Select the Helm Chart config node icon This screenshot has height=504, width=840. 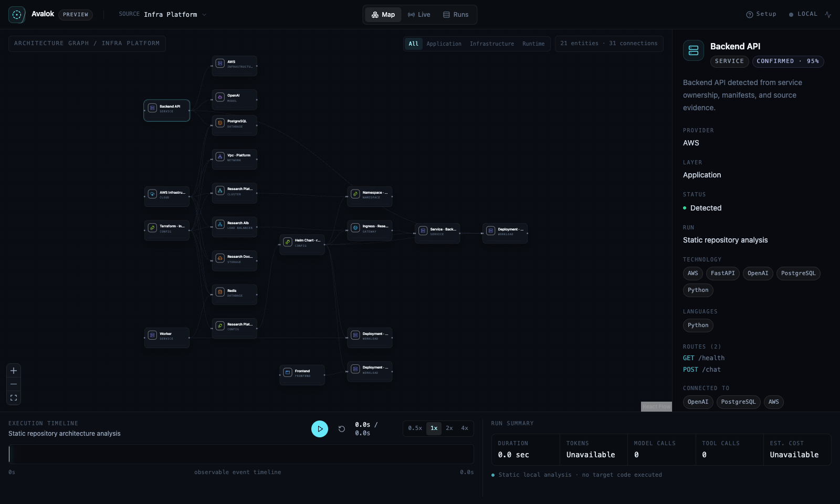(288, 242)
